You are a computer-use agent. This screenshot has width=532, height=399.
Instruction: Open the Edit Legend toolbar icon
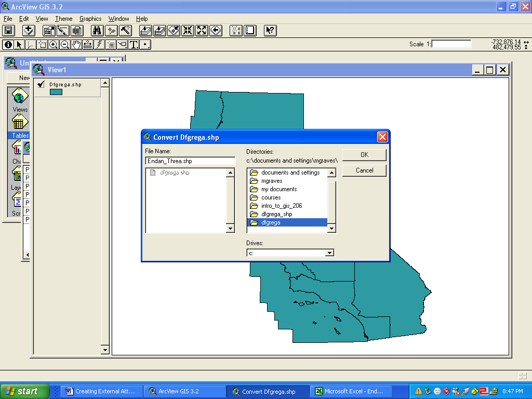click(x=63, y=31)
